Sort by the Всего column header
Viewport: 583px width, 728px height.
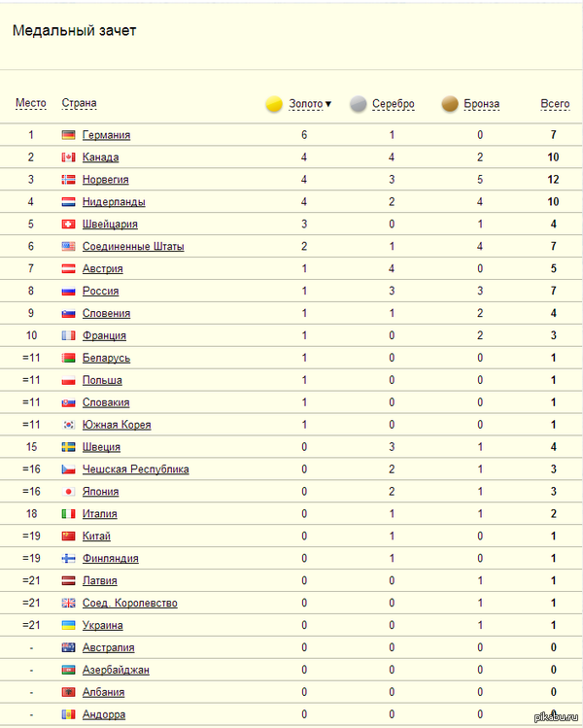pos(555,104)
